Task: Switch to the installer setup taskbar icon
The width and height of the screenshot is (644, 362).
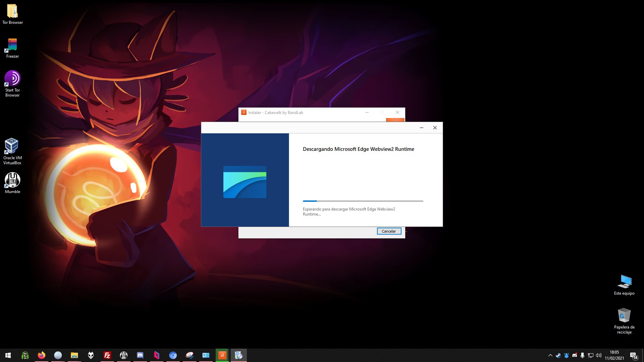Action: tap(238, 355)
